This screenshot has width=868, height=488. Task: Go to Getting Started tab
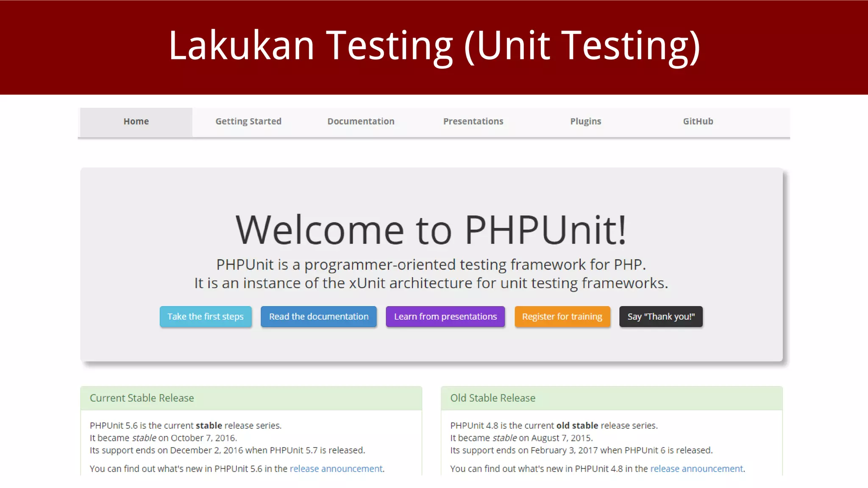[248, 122]
